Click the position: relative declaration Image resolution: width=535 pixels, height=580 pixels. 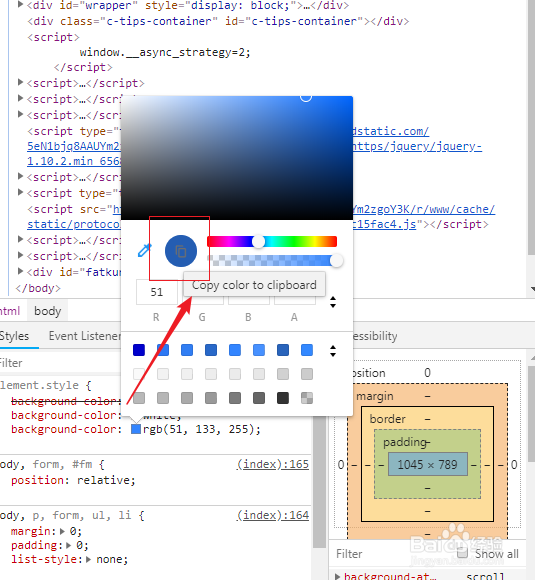coord(73,480)
